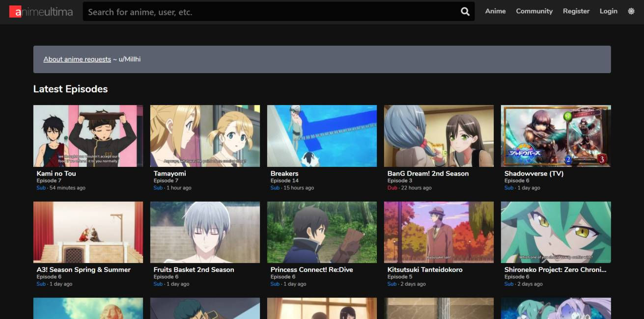Viewport: 644px width, 319px height.
Task: Open the About anime requests link
Action: click(77, 59)
